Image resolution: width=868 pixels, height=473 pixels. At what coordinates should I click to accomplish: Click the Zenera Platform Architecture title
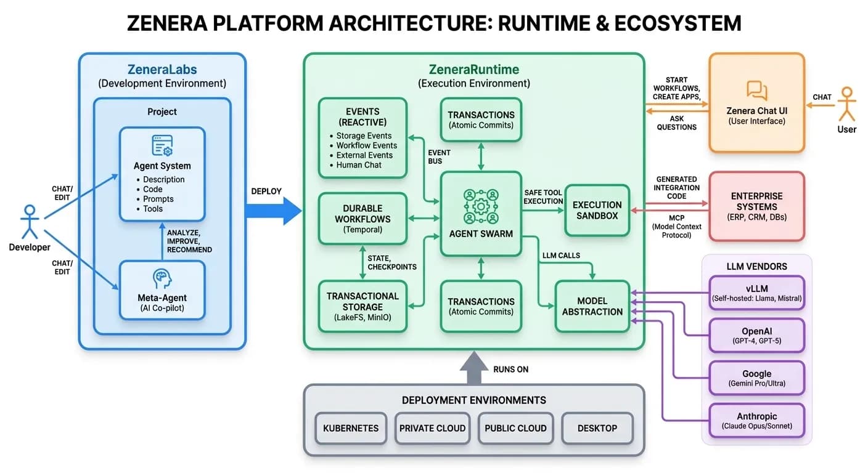click(434, 23)
